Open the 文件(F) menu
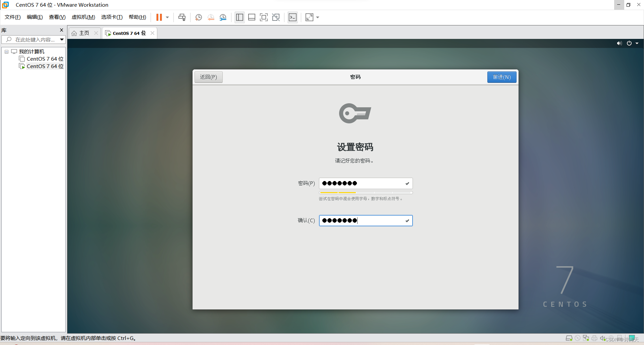The height and width of the screenshot is (345, 644). coord(13,17)
